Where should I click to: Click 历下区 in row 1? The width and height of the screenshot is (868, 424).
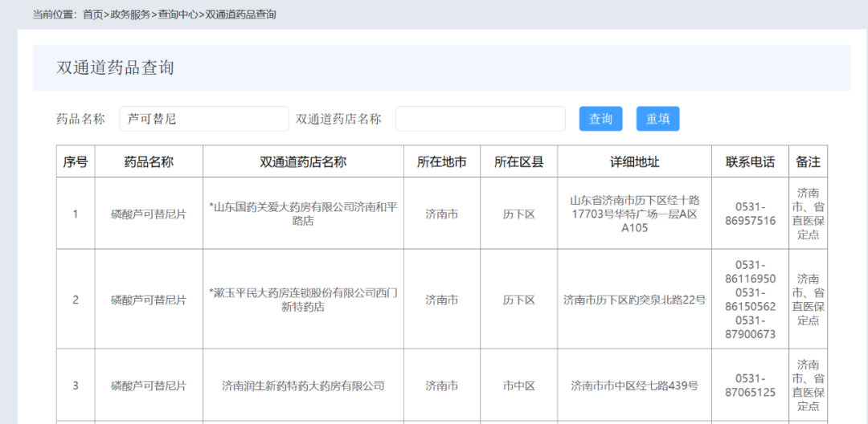click(x=518, y=214)
